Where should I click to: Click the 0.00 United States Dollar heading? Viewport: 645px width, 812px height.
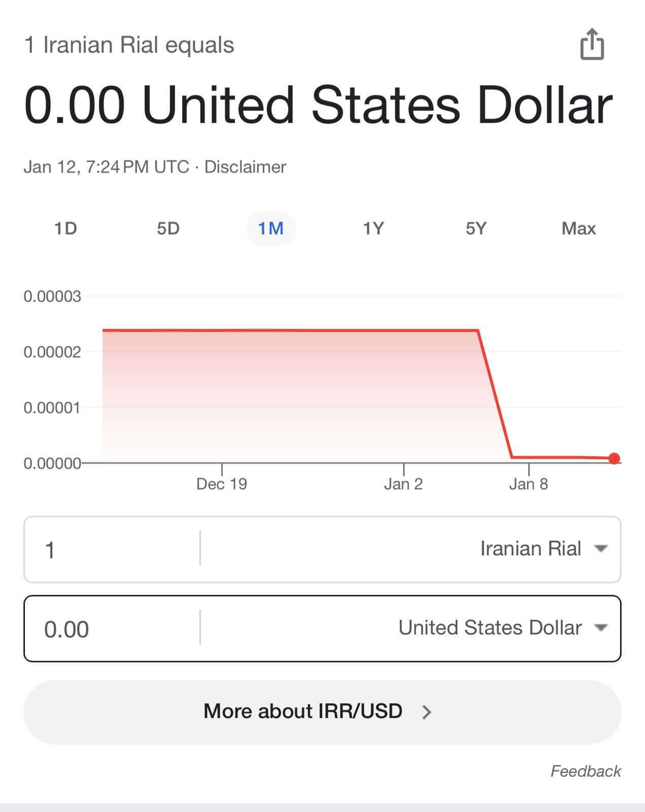click(x=318, y=105)
